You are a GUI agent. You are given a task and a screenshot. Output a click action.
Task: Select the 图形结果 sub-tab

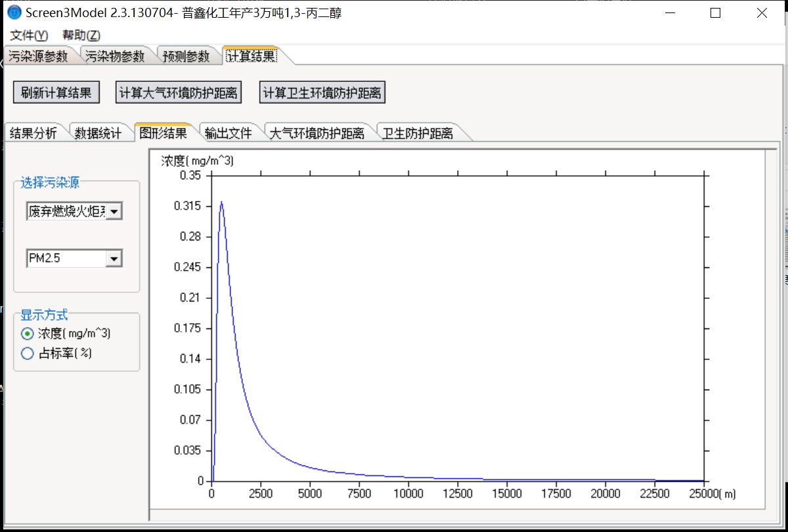(164, 133)
